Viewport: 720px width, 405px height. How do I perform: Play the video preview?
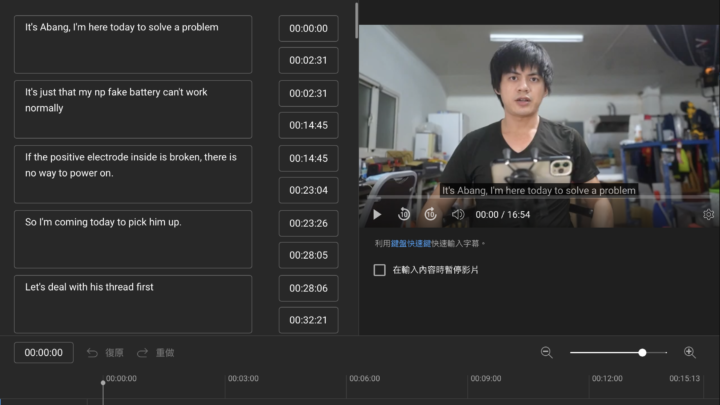(x=377, y=214)
